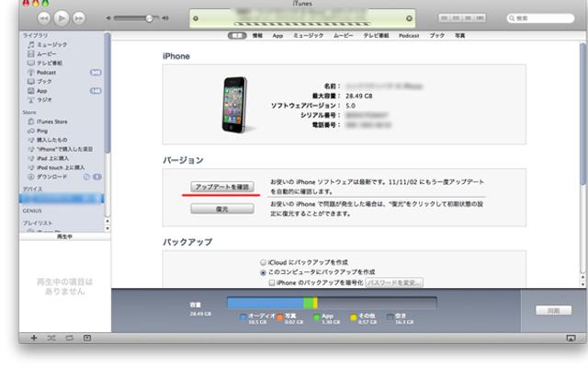588x368 pixels.
Task: Click the capacity usage bar
Action: pyautogui.click(x=332, y=303)
